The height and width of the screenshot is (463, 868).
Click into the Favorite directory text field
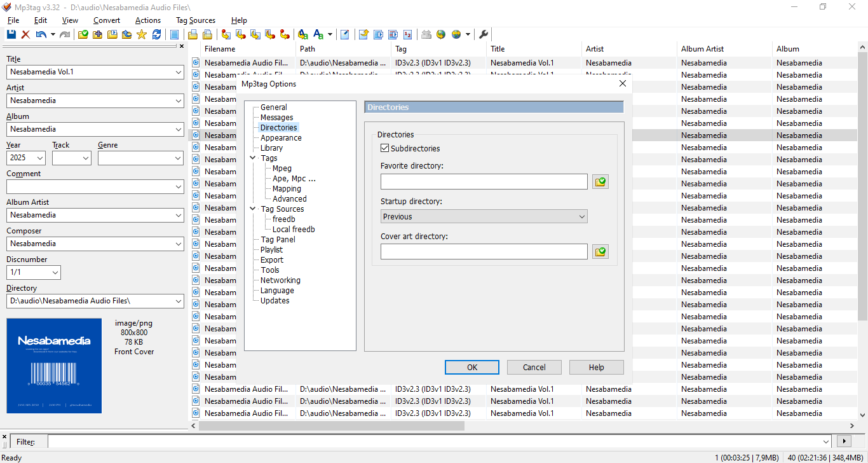click(484, 182)
